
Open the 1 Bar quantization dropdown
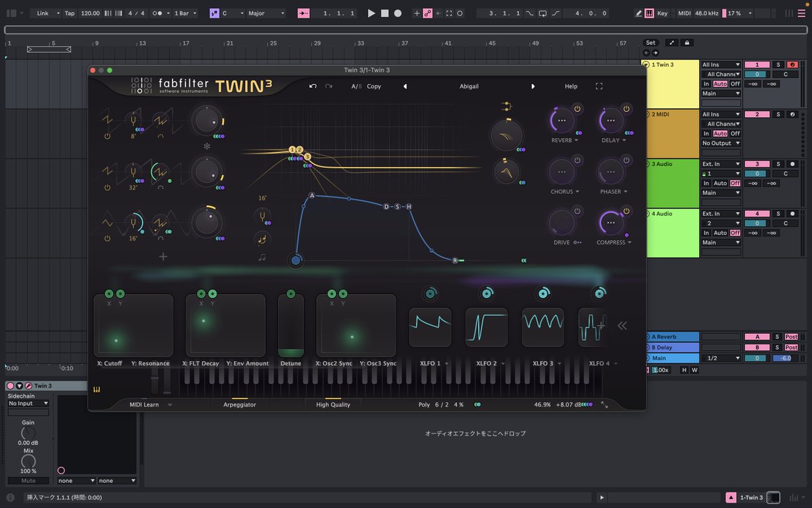click(185, 13)
